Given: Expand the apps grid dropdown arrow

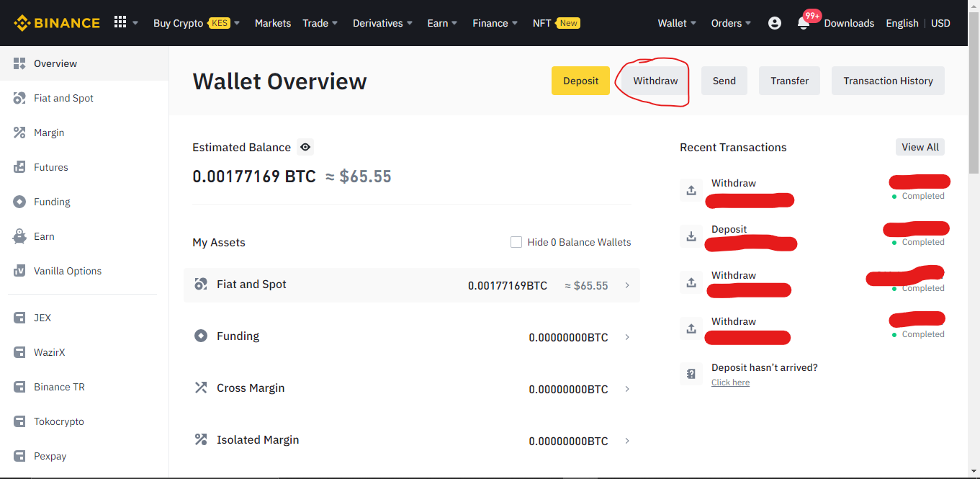Looking at the screenshot, I should pos(135,23).
